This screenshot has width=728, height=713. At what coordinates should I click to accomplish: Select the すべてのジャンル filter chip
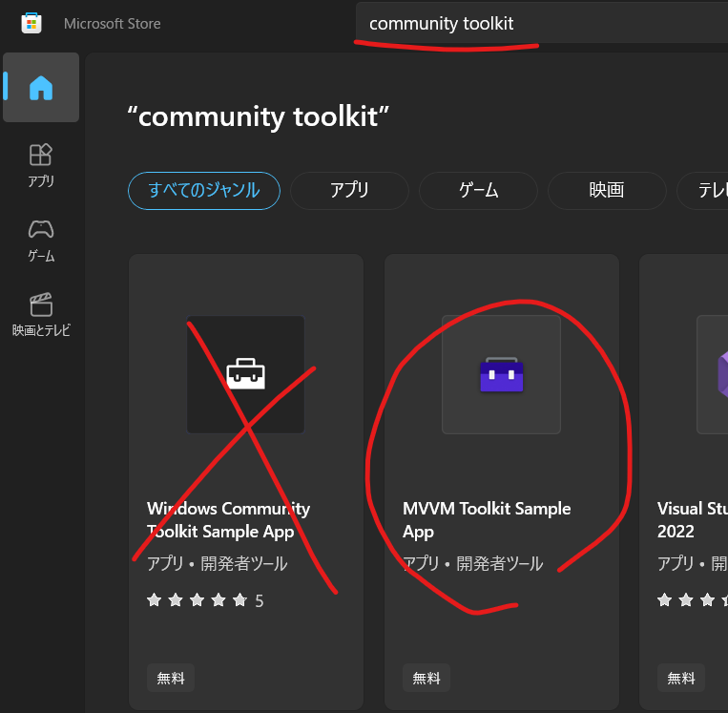[x=204, y=191]
